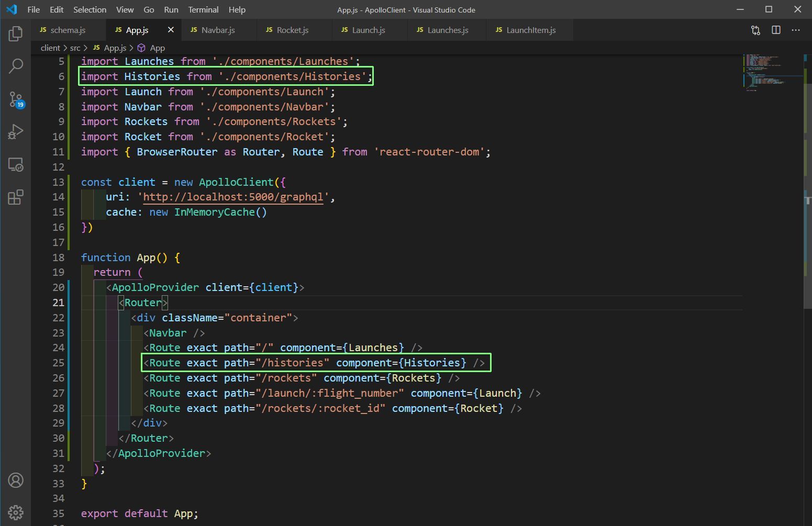Open the Run menu
This screenshot has height=526, width=812.
click(171, 9)
